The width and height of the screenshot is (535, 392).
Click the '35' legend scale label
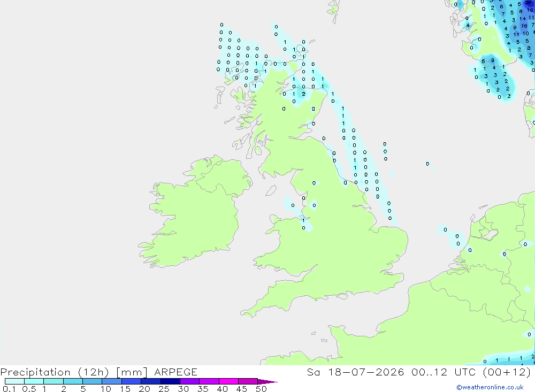click(x=203, y=389)
